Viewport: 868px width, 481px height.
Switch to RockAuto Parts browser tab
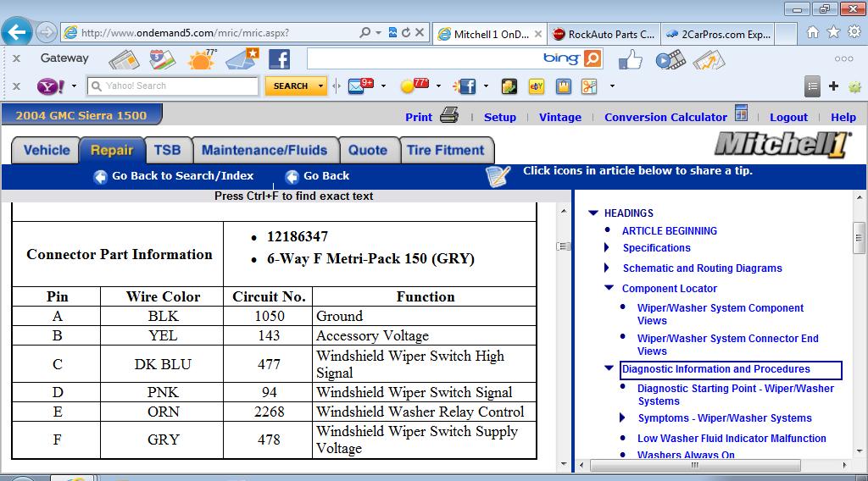click(604, 34)
